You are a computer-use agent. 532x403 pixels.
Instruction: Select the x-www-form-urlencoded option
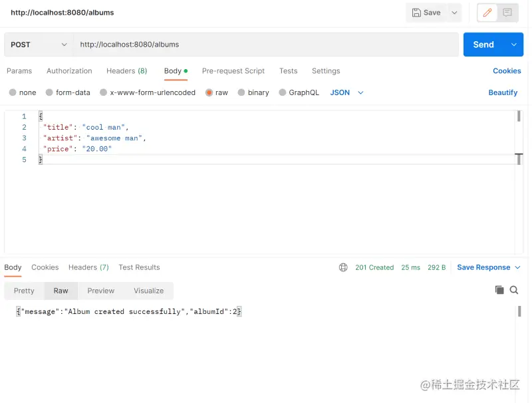point(148,92)
